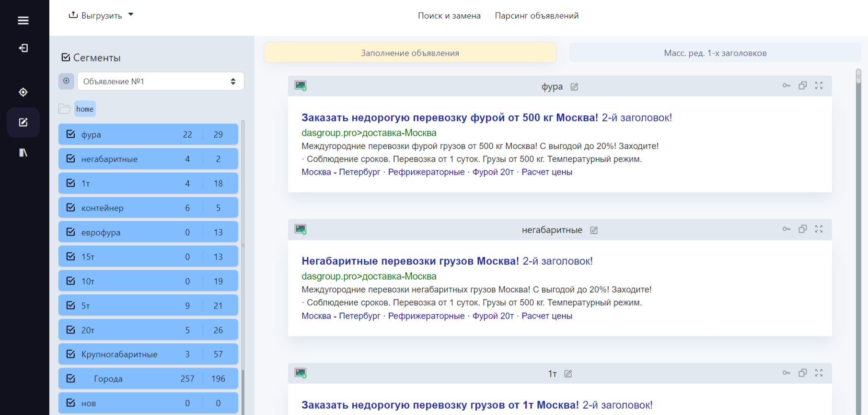The height and width of the screenshot is (415, 868).
Task: Edit the 1т card title pencil icon
Action: tap(568, 374)
